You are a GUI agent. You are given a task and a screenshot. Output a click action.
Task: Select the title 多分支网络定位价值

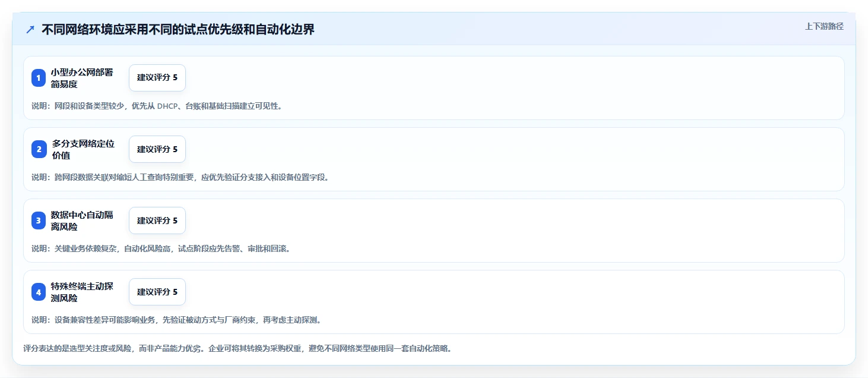tap(83, 149)
